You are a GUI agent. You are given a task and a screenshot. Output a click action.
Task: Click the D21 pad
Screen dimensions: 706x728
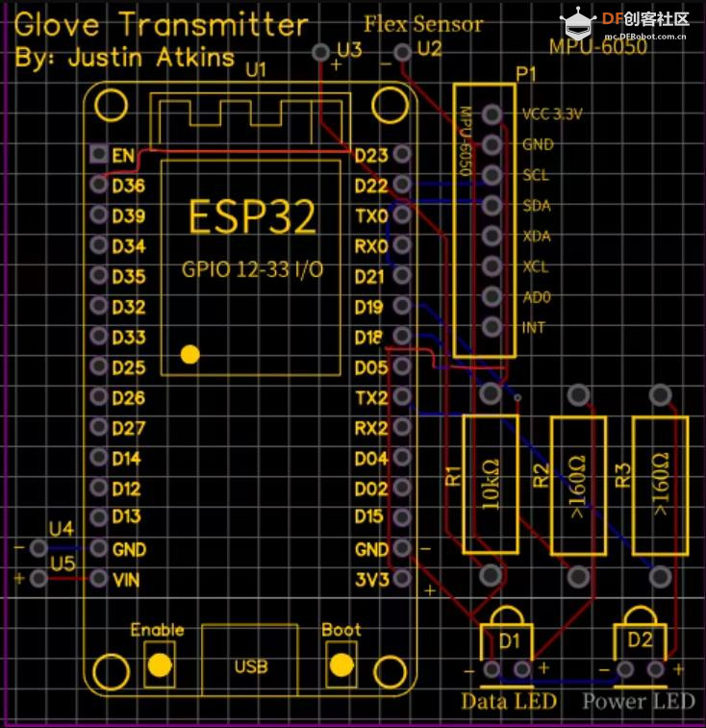[x=402, y=275]
